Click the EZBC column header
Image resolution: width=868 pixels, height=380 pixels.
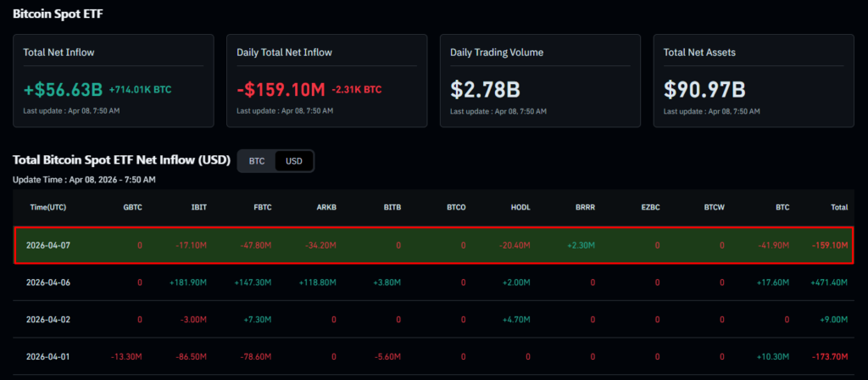650,207
